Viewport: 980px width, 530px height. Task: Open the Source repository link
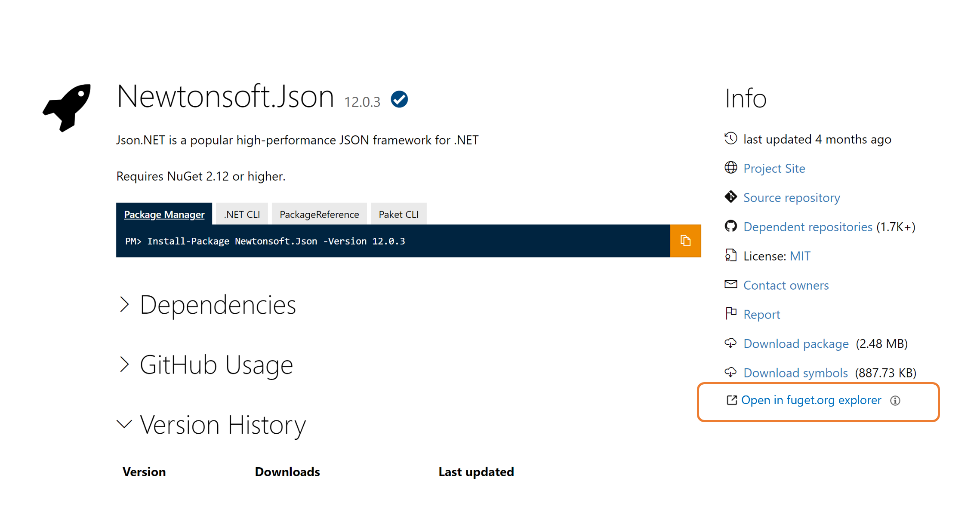coord(792,197)
